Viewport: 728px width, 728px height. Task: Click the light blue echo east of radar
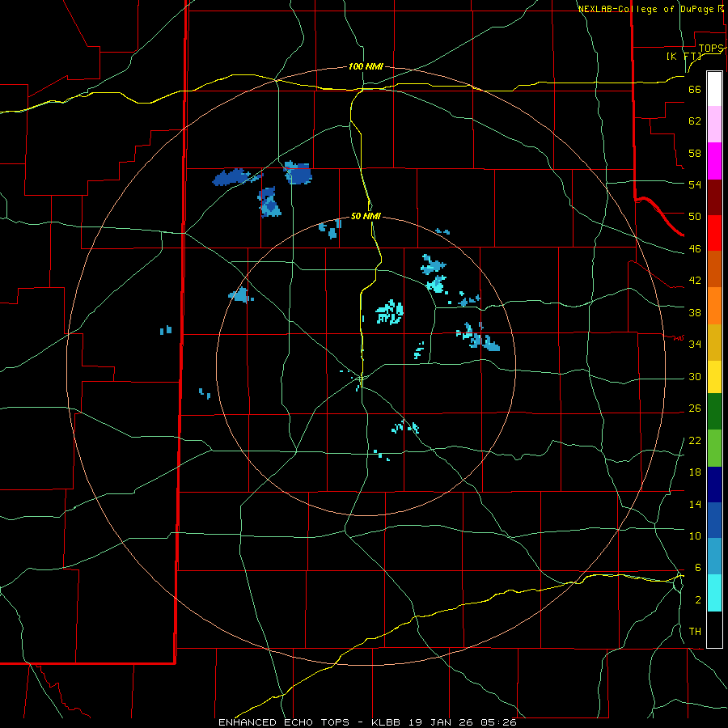point(478,337)
